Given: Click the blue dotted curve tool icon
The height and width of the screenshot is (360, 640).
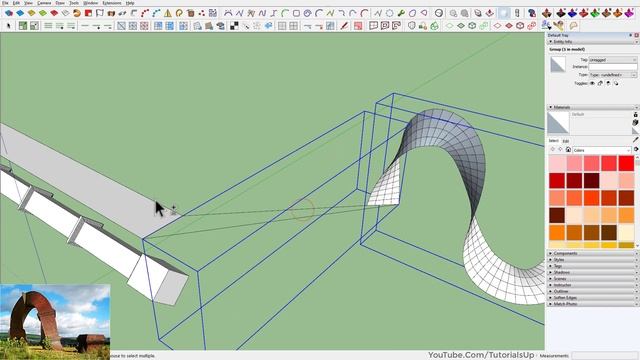Looking at the screenshot, I should click(x=156, y=13).
